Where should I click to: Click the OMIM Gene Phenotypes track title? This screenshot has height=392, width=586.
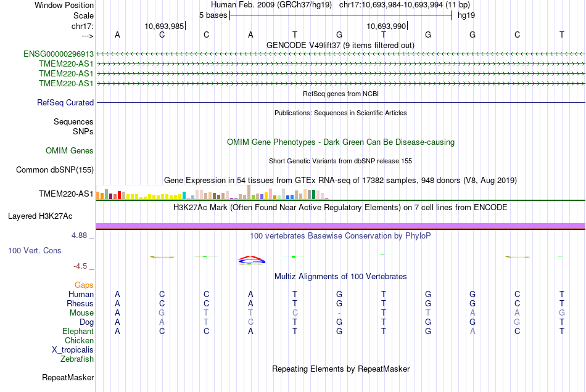340,142
